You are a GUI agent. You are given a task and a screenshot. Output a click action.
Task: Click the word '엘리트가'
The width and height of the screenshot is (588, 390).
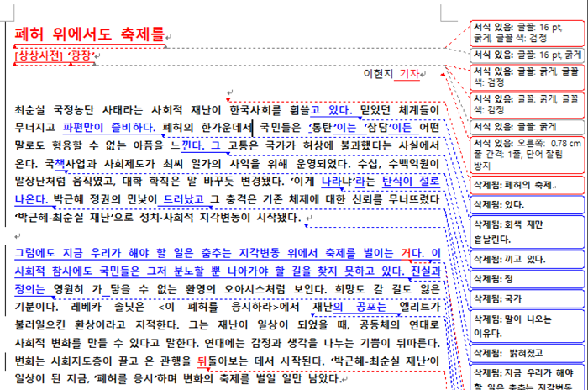pos(419,307)
